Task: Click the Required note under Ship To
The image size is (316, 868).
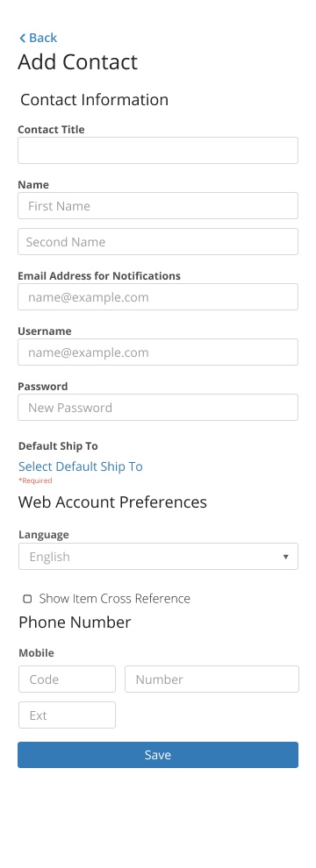Action: pos(35,480)
